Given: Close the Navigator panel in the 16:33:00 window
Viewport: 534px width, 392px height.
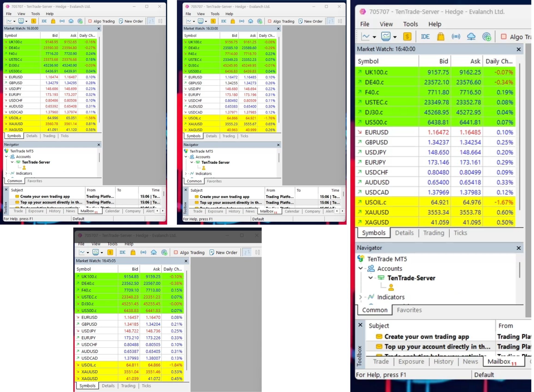Looking at the screenshot, I should 278,145.
